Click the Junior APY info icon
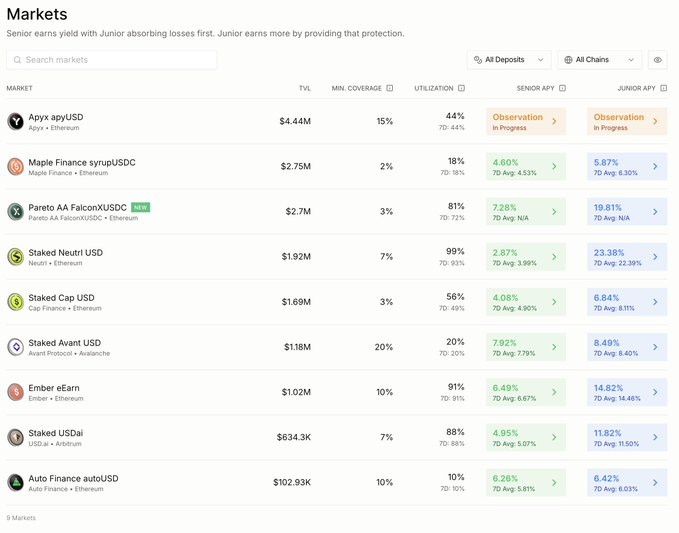The height and width of the screenshot is (533, 679). click(x=663, y=88)
